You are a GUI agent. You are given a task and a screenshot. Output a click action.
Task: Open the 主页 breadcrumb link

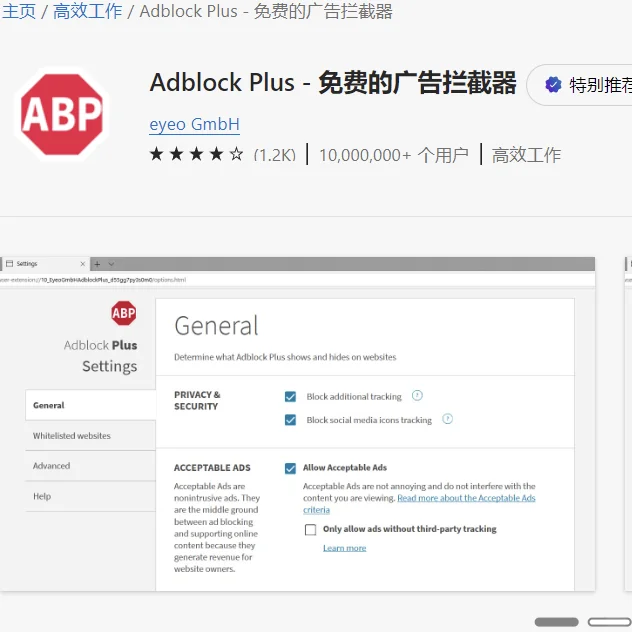click(19, 11)
